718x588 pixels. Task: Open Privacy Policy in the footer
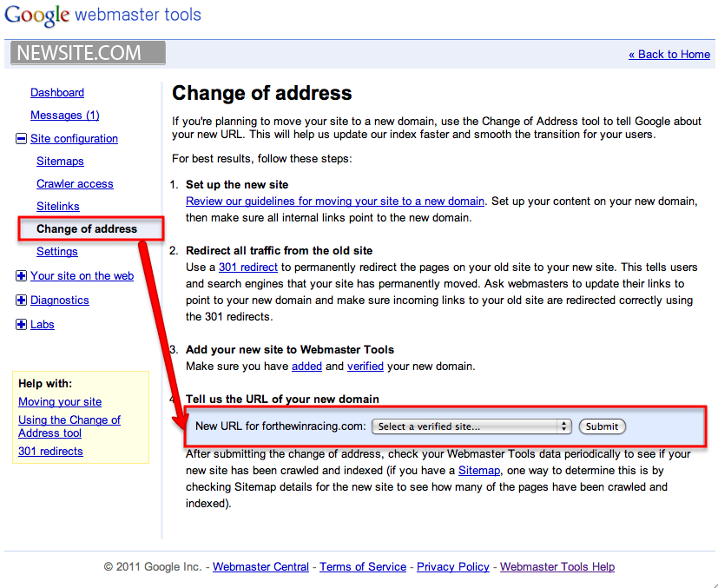point(452,567)
